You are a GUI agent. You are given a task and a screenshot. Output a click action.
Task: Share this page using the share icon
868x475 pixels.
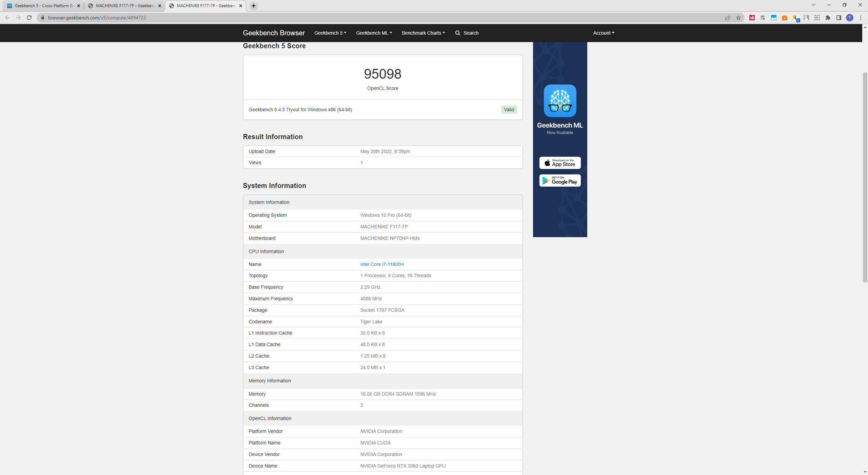[x=728, y=18]
